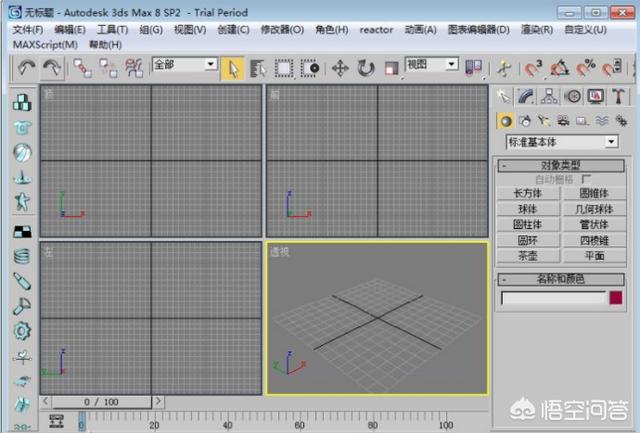Activate the Unlink Selection tool
Viewport: 640px width, 433px height.
(x=108, y=68)
